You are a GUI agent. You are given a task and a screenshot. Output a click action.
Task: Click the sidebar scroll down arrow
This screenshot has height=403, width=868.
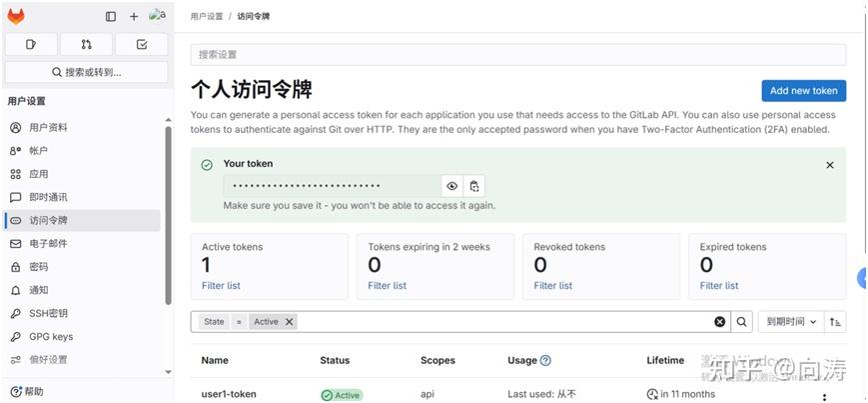168,372
